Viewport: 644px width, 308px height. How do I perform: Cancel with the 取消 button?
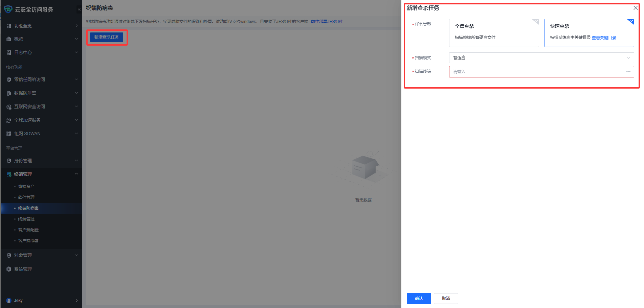click(x=446, y=299)
